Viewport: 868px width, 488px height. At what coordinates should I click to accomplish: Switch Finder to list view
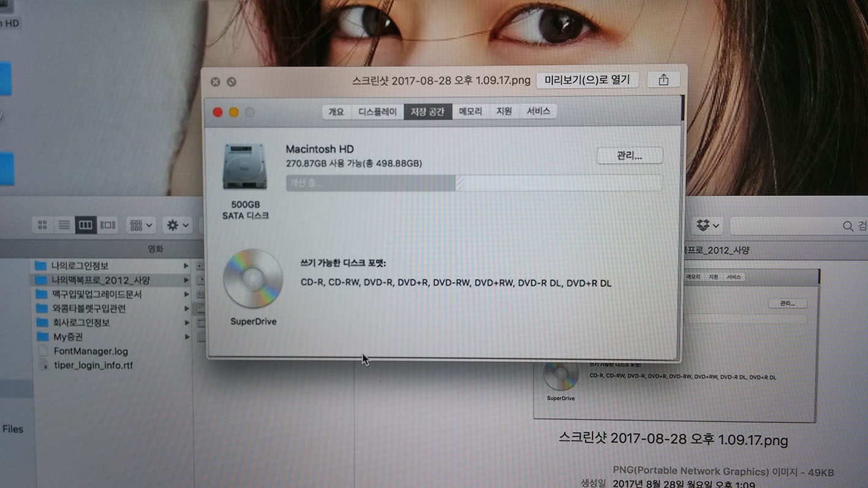click(64, 225)
